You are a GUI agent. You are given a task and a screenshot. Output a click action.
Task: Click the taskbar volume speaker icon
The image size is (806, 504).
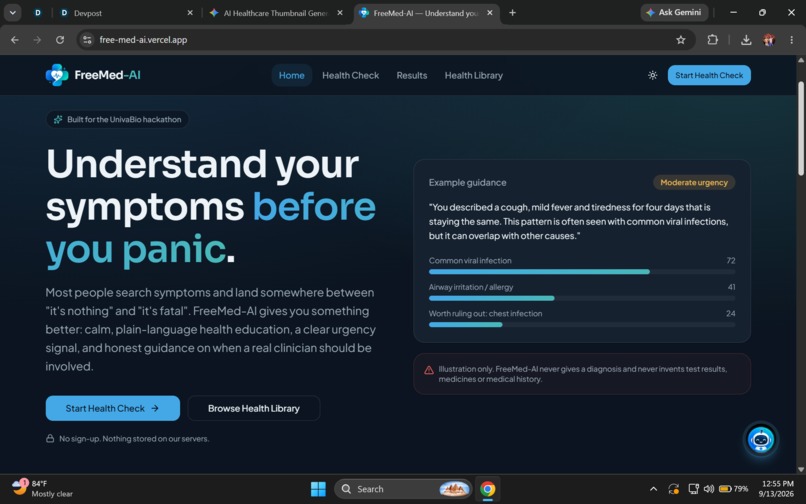pos(709,489)
